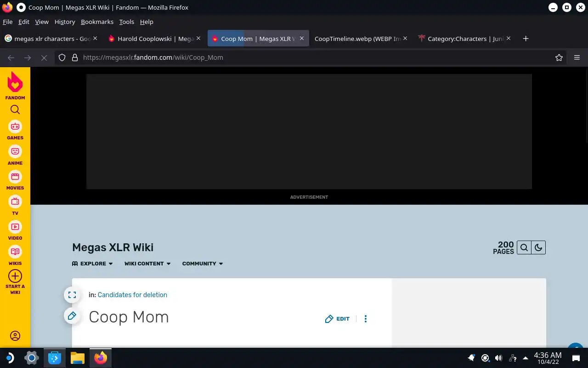This screenshot has width=588, height=368.
Task: Go forward to the next page
Action: point(28,57)
